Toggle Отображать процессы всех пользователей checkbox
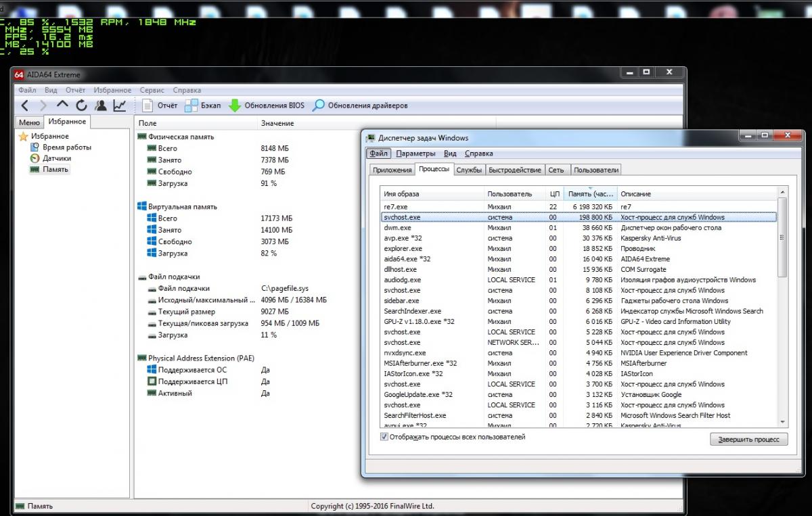This screenshot has width=812, height=516. 384,437
